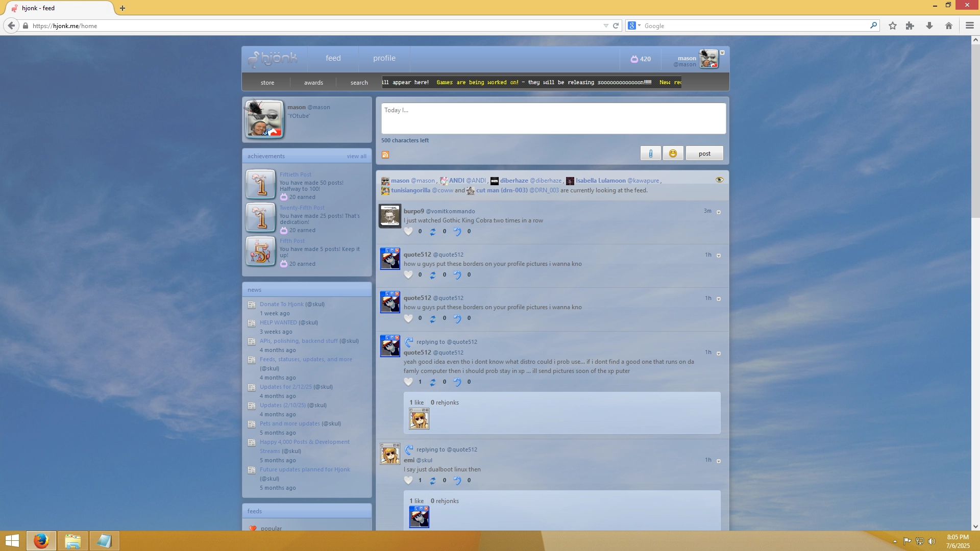The height and width of the screenshot is (551, 980).
Task: Click the liker avatar under quote512's reply
Action: coord(419,419)
